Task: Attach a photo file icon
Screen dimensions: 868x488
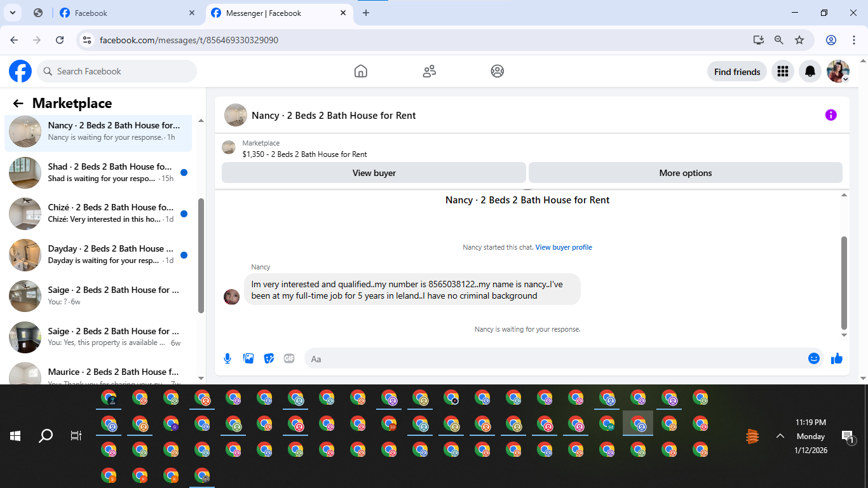Action: (248, 358)
